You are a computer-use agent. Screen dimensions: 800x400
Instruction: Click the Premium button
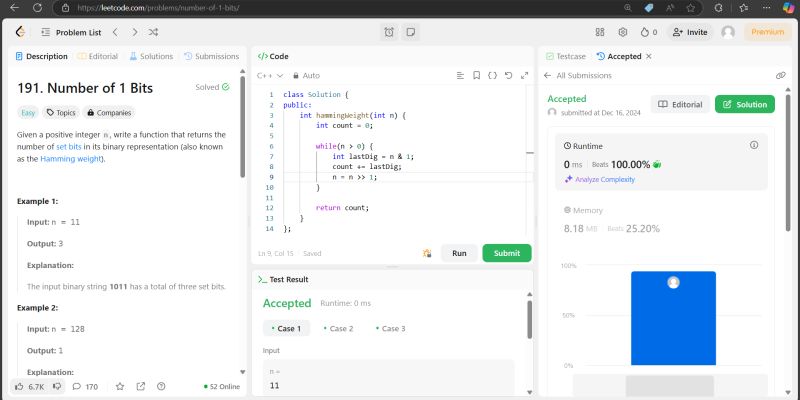[x=767, y=32]
